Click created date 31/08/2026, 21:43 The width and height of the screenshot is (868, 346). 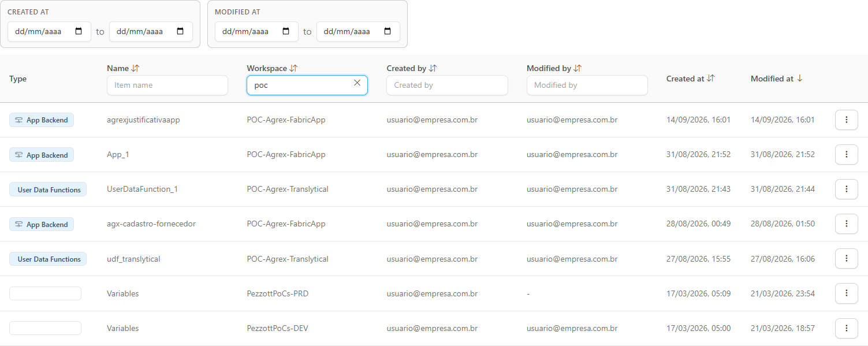[698, 189]
